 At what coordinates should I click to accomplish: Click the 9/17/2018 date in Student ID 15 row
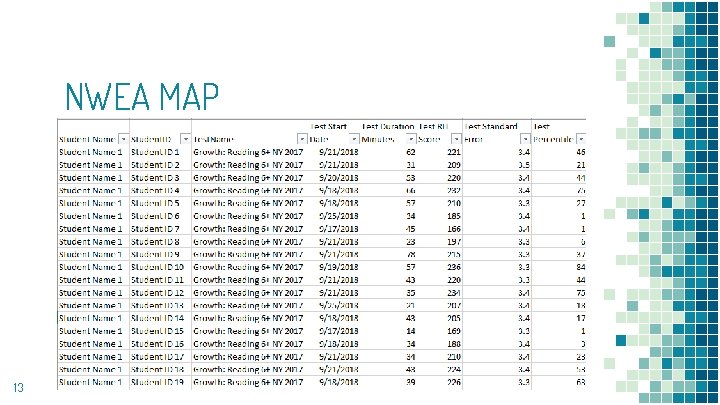pos(338,331)
